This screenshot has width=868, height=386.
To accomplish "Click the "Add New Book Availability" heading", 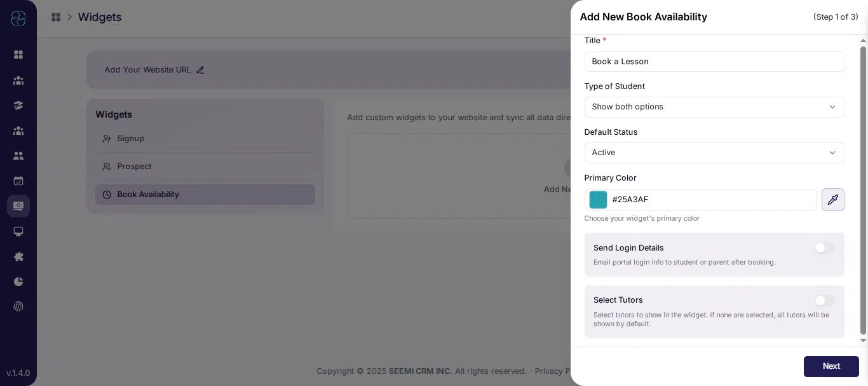I will tap(643, 17).
